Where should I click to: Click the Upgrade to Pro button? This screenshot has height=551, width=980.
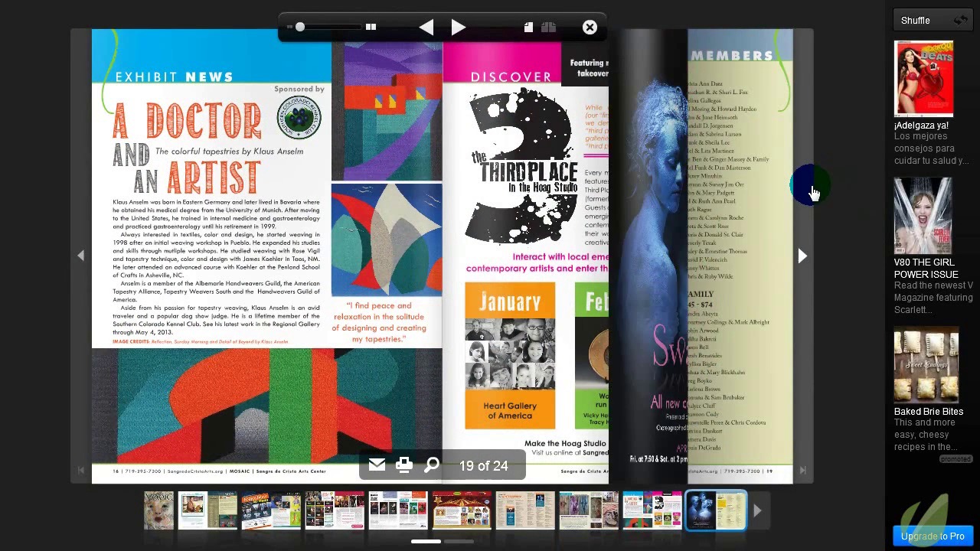tap(933, 536)
